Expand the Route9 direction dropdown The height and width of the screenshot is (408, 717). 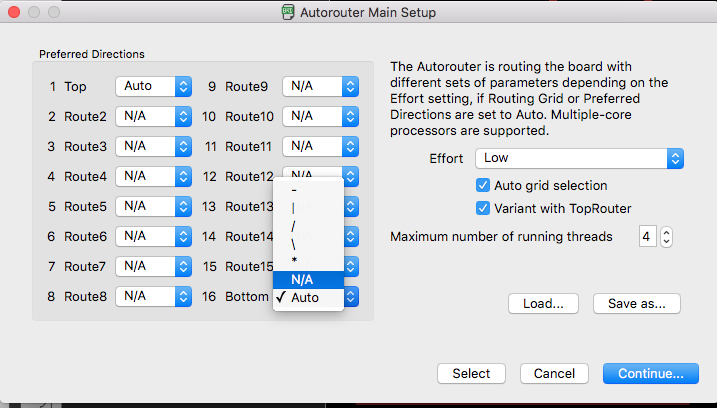pos(321,86)
